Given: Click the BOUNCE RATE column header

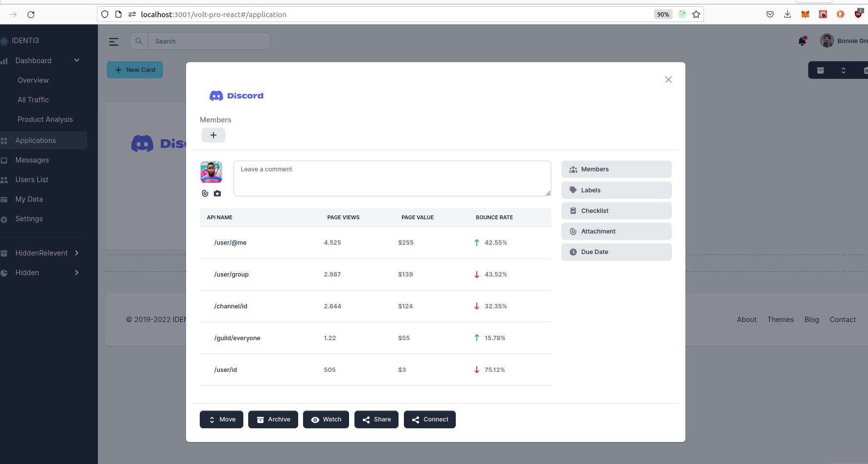Looking at the screenshot, I should pyautogui.click(x=494, y=217).
